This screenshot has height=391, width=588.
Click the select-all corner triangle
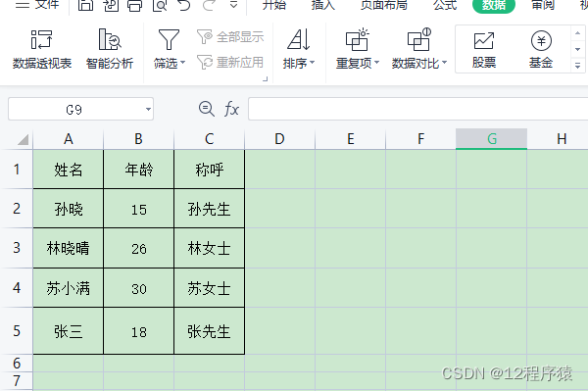(23, 139)
